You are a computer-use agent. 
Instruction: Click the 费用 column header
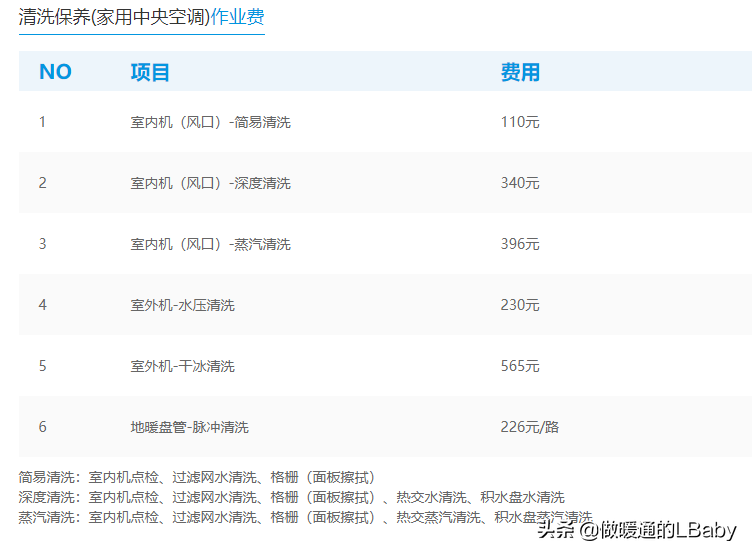click(520, 72)
